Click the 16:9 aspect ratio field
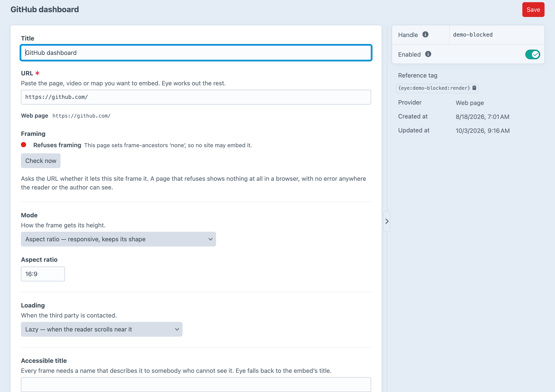This screenshot has height=392, width=555. click(43, 274)
